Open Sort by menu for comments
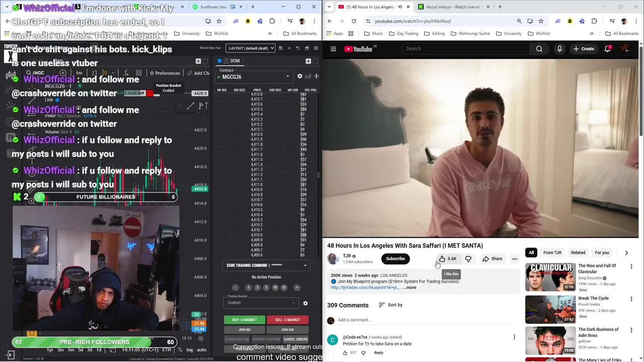The width and height of the screenshot is (644, 362). click(390, 305)
